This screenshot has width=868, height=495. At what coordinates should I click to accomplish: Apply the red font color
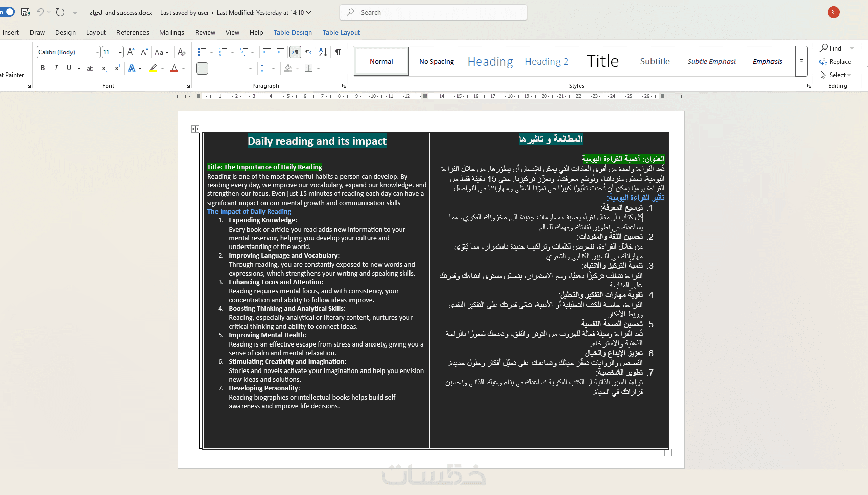pyautogui.click(x=174, y=68)
